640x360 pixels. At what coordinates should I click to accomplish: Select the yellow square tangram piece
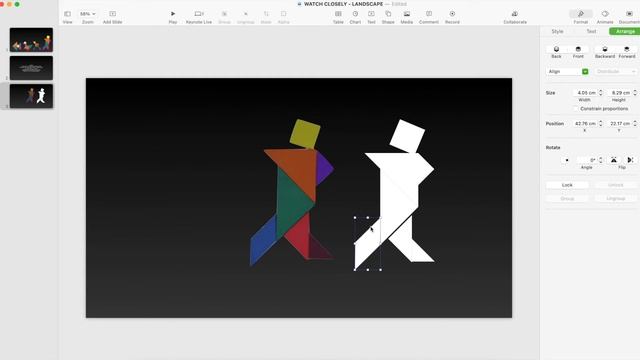tap(305, 134)
